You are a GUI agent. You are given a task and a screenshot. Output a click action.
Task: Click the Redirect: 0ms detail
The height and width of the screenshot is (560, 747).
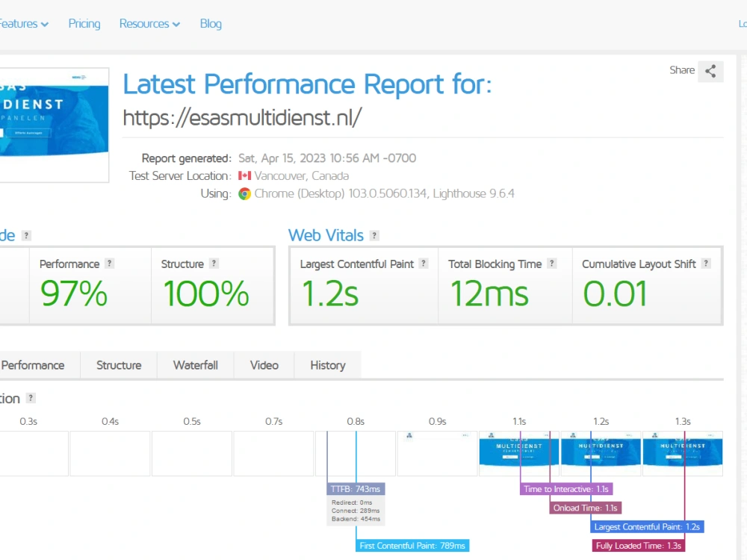coord(352,503)
